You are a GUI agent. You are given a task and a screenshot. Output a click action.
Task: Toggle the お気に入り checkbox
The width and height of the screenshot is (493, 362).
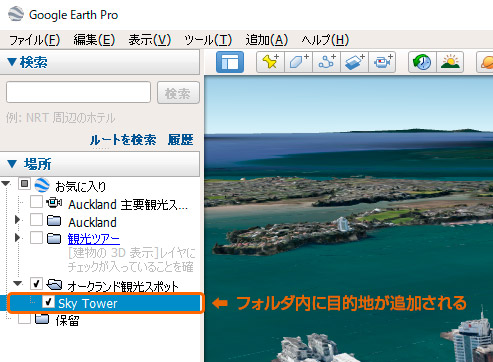[x=24, y=184]
